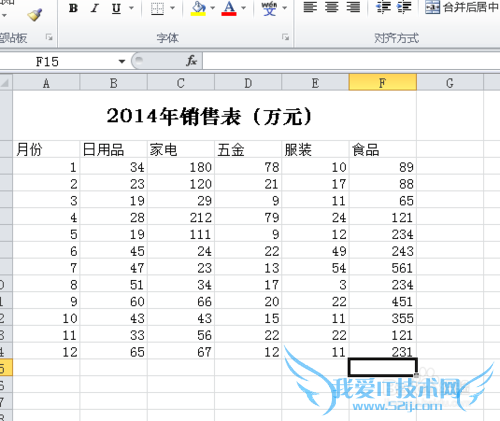The height and width of the screenshot is (421, 500).
Task: Select the 日用品 header cell
Action: click(x=114, y=149)
